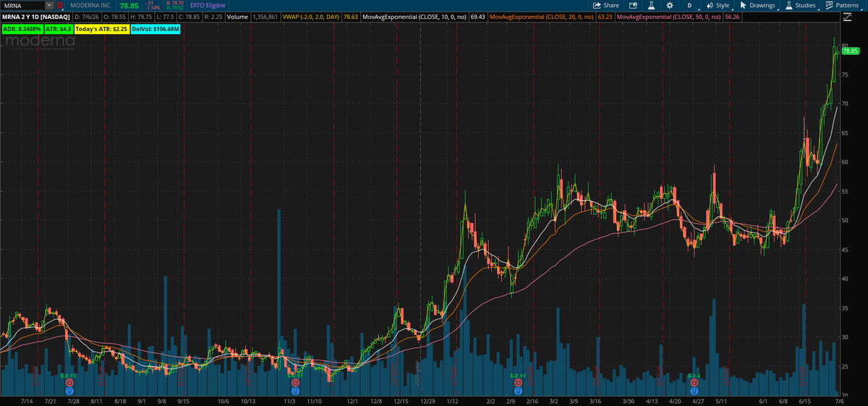Click the Volume study label
The width and height of the screenshot is (868, 406).
point(237,16)
